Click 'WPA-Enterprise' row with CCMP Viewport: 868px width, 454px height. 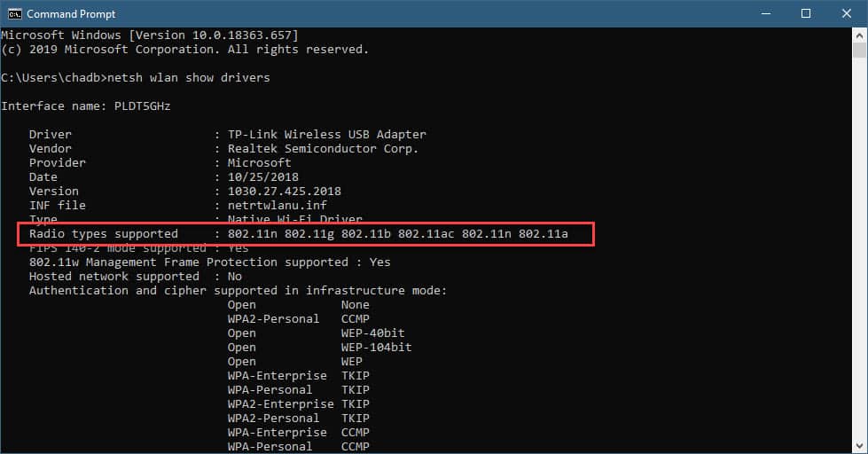299,433
